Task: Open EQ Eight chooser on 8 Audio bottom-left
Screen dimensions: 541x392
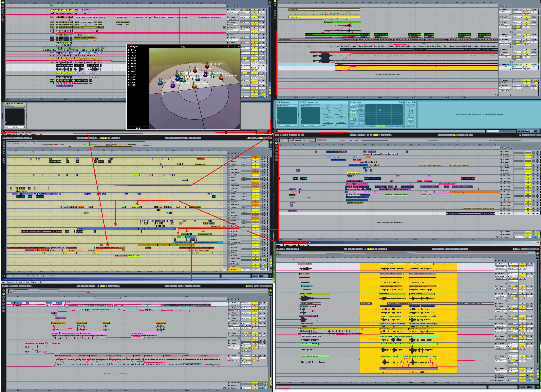Action: point(234,346)
